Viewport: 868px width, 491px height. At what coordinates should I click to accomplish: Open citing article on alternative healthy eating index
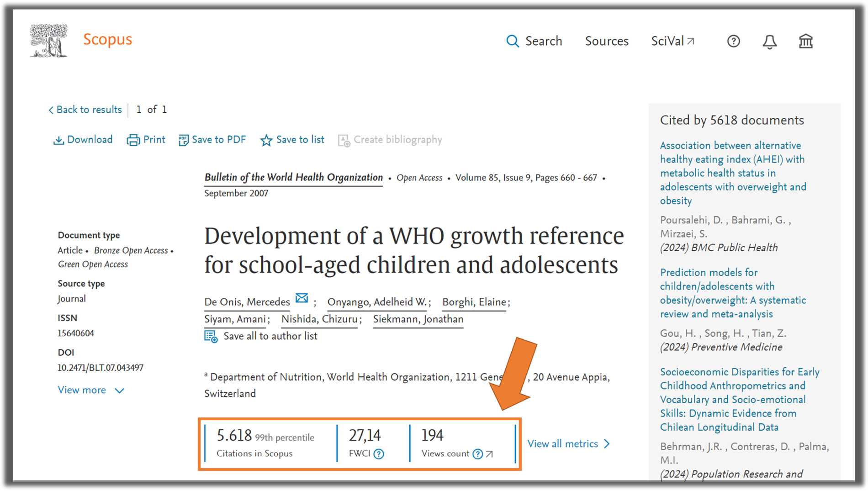[x=733, y=173]
